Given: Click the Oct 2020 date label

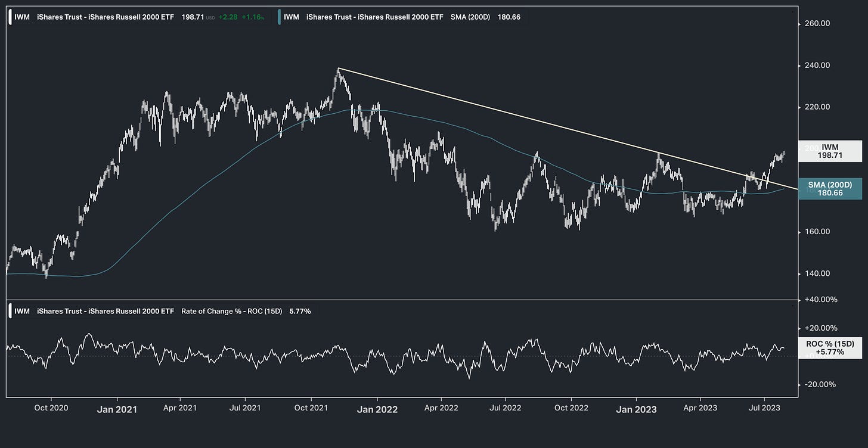Looking at the screenshot, I should point(51,408).
